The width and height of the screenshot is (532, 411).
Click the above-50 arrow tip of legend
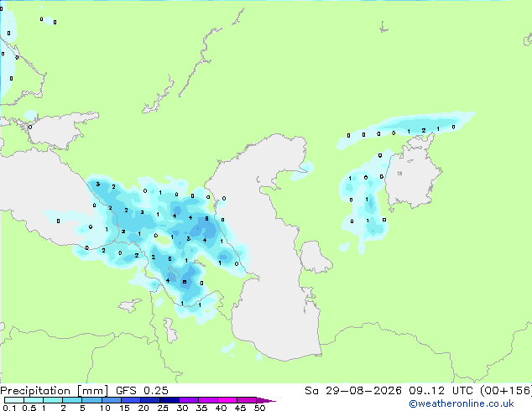click(x=266, y=400)
